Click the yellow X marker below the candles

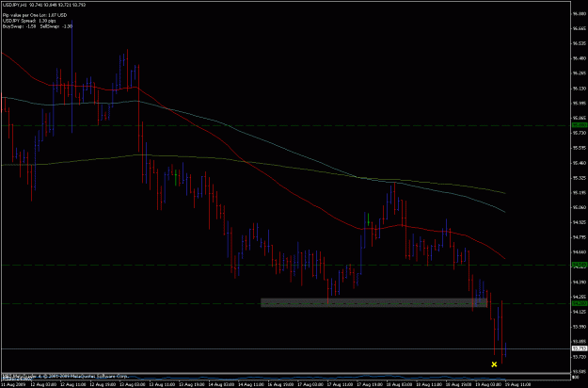[x=494, y=364]
